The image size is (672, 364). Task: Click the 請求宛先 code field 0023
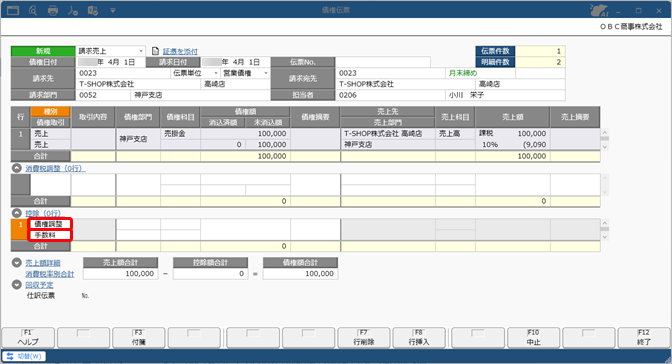click(x=390, y=73)
